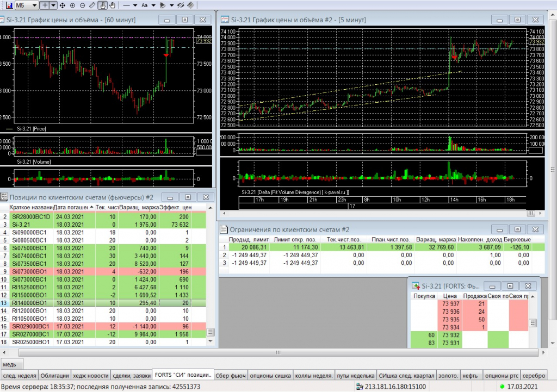
Task: Select the crosshair cursor tool
Action: point(45,5)
